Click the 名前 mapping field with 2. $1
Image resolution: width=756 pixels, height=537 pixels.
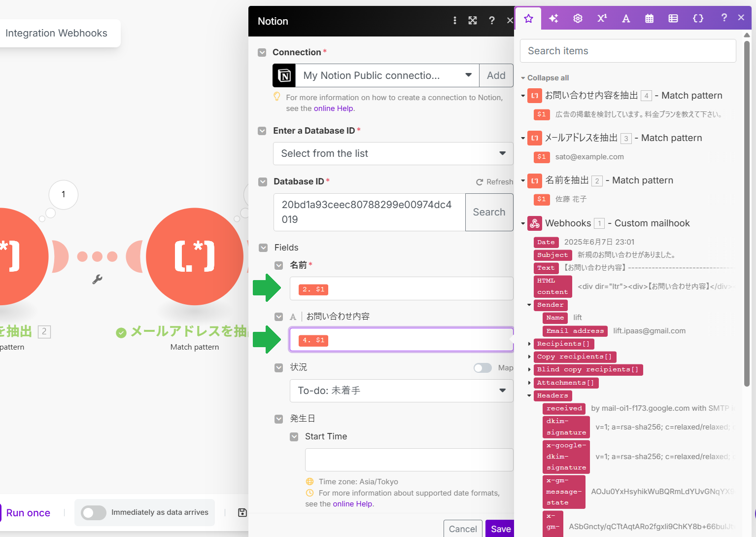click(x=402, y=289)
